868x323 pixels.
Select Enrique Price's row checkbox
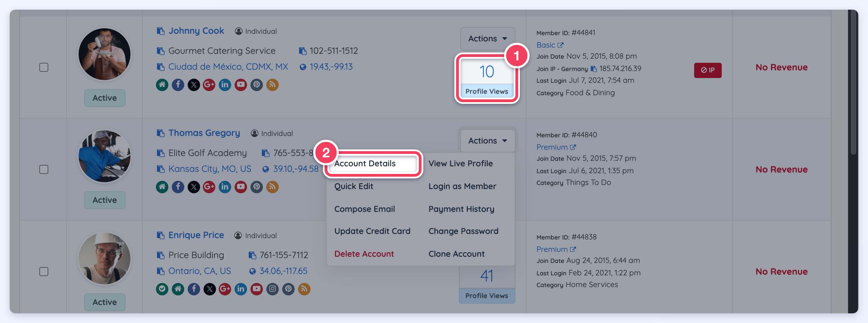click(44, 272)
